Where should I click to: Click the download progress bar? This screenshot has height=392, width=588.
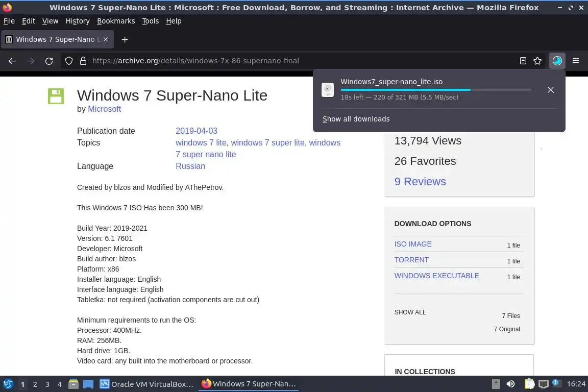click(x=436, y=90)
